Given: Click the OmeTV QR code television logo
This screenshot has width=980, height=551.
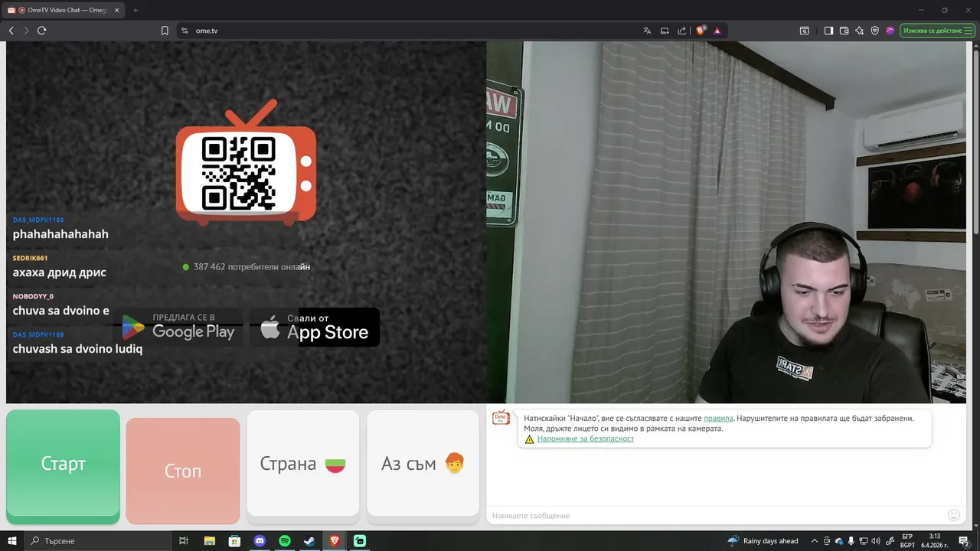Looking at the screenshot, I should (246, 163).
